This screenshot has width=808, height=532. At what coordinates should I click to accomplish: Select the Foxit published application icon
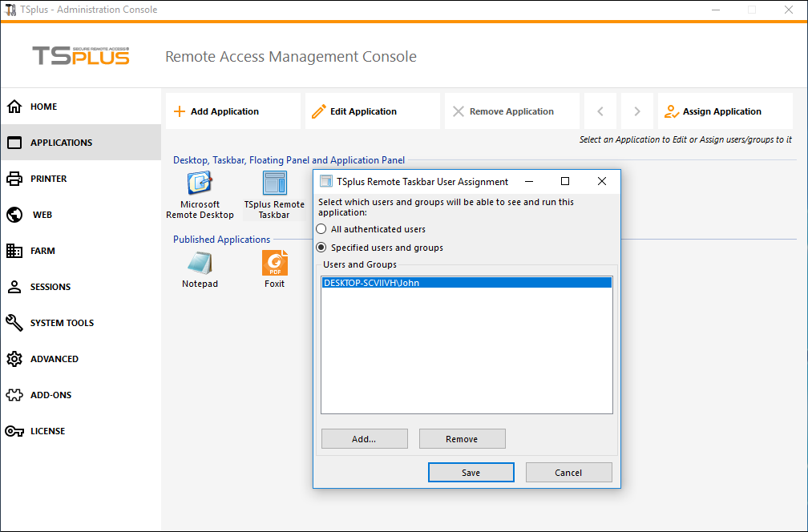[x=274, y=264]
